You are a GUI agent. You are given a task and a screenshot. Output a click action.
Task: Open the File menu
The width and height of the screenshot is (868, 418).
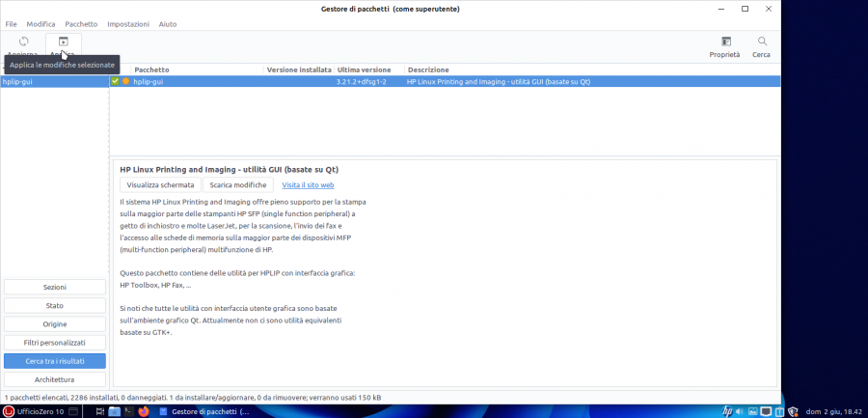pyautogui.click(x=12, y=23)
